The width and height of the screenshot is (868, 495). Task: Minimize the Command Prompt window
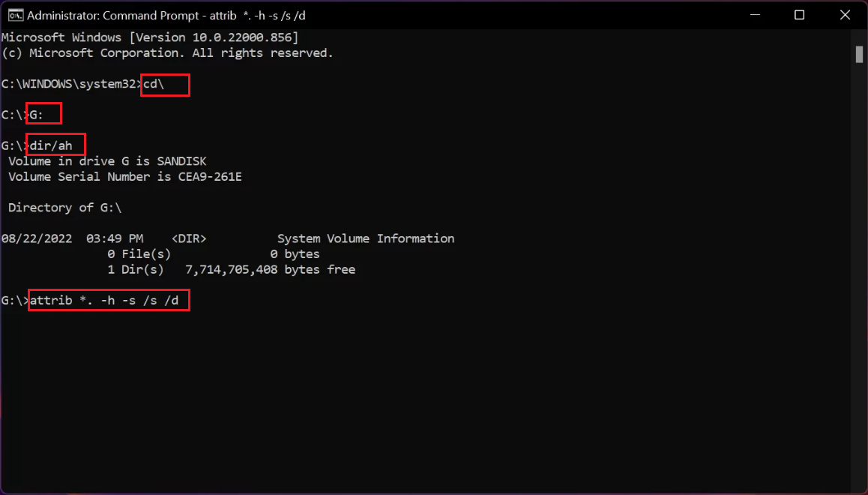tap(755, 15)
